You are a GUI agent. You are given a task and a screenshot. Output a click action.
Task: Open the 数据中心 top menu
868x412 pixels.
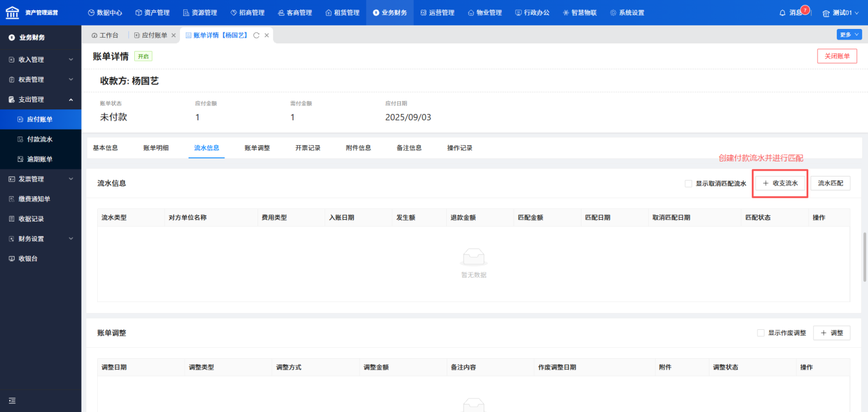[105, 13]
